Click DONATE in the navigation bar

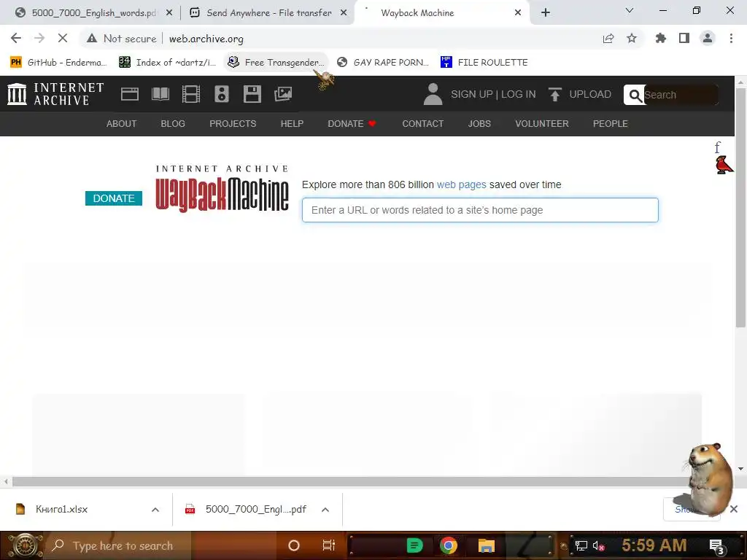(x=352, y=124)
